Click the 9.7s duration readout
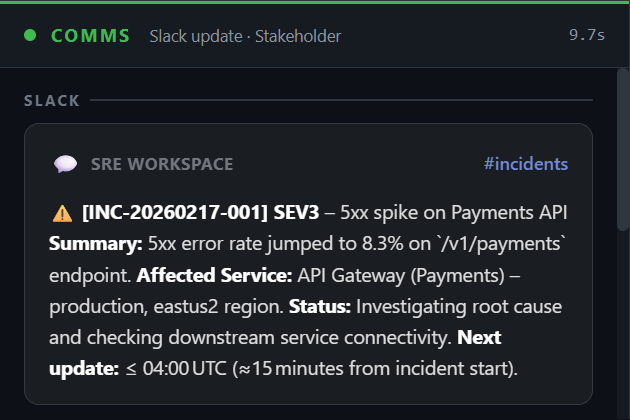Screen dimensions: 630x420 point(587,35)
